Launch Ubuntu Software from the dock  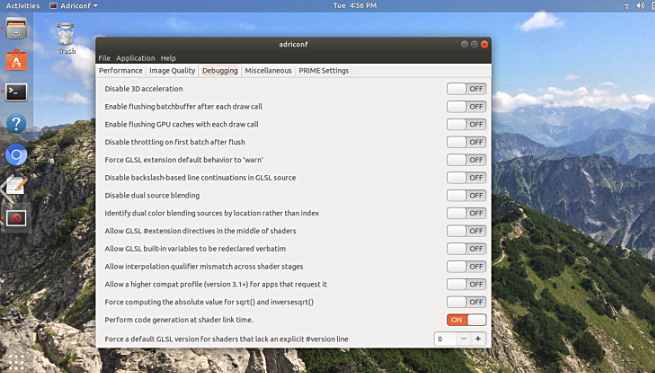16,60
